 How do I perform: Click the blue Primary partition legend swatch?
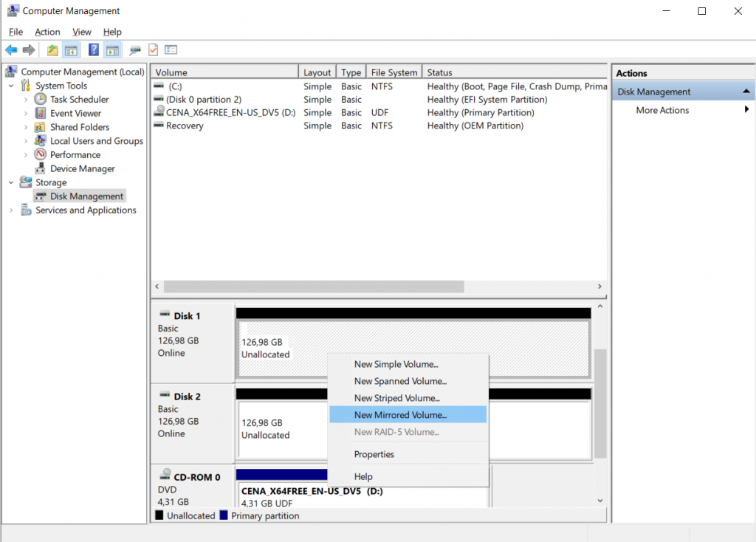click(x=224, y=515)
